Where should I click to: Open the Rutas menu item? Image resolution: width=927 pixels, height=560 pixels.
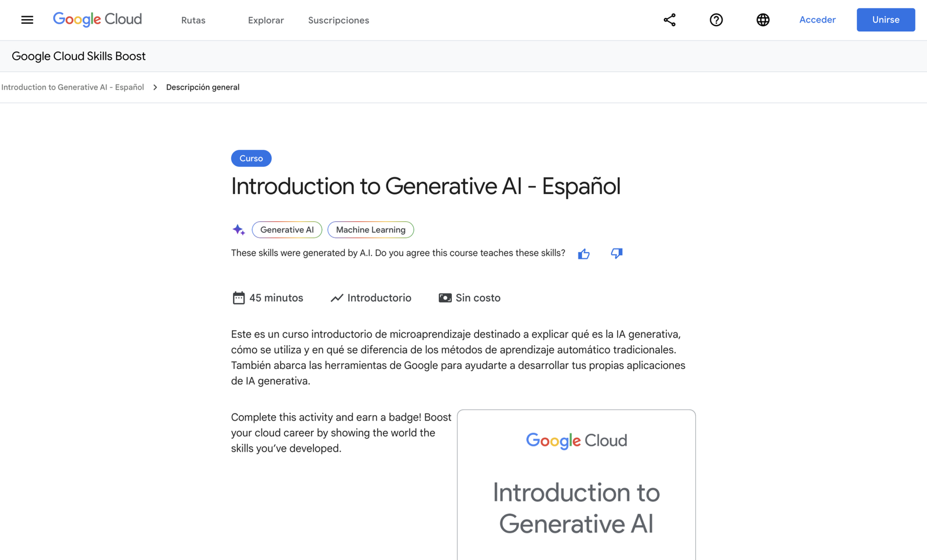pyautogui.click(x=194, y=20)
